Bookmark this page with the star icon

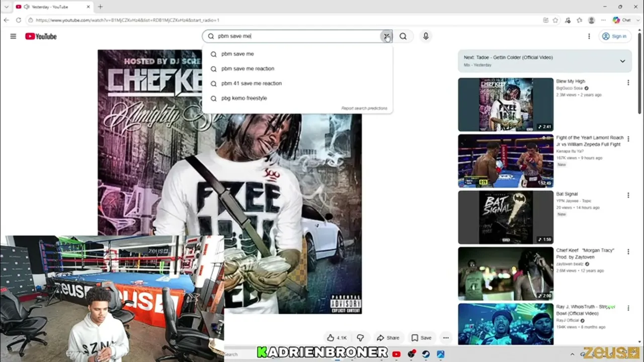pos(555,20)
